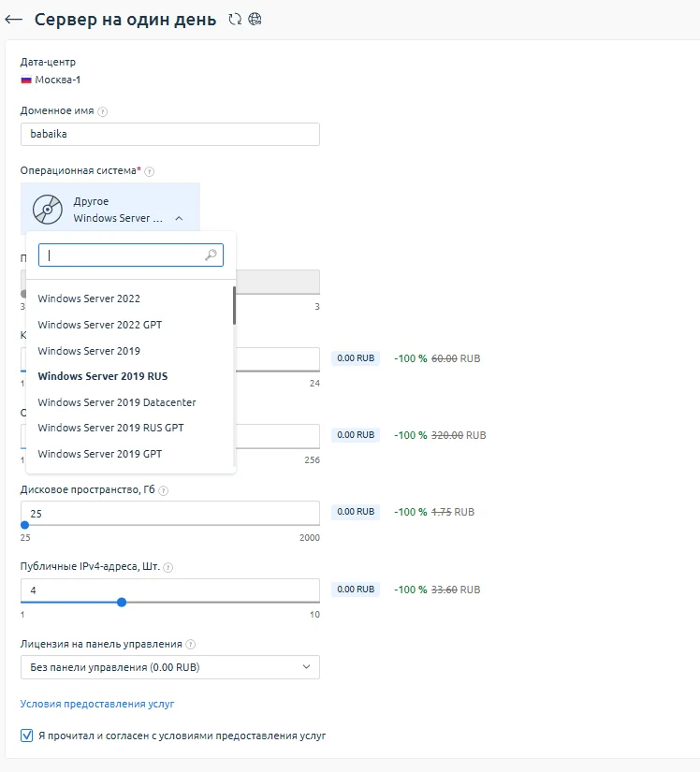Click the refresh icon next to title
Viewport: 700px width, 772px height.
pos(235,20)
